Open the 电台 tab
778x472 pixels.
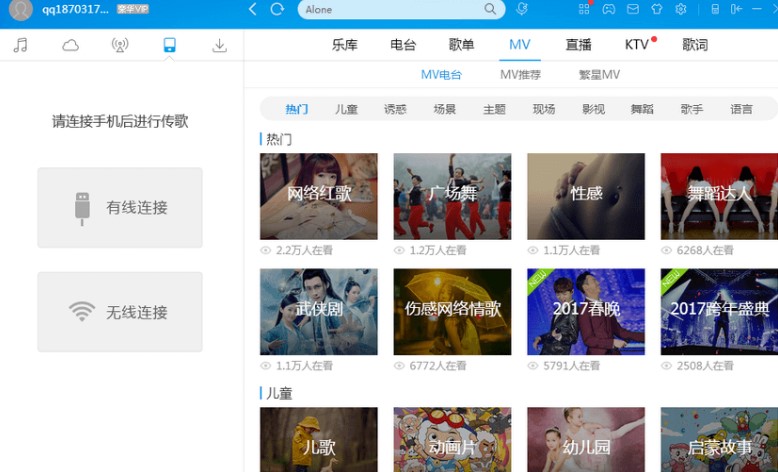403,45
